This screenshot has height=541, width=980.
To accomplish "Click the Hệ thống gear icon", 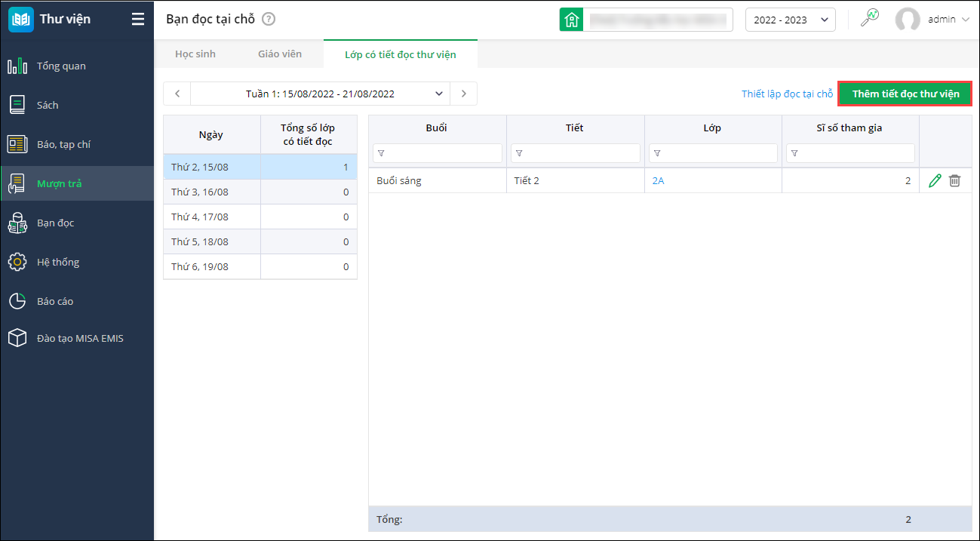I will 17,262.
